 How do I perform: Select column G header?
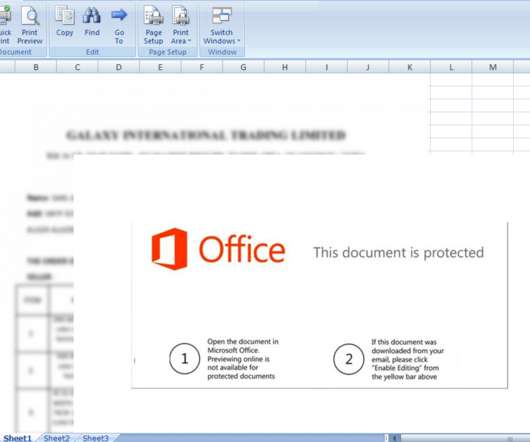click(243, 67)
